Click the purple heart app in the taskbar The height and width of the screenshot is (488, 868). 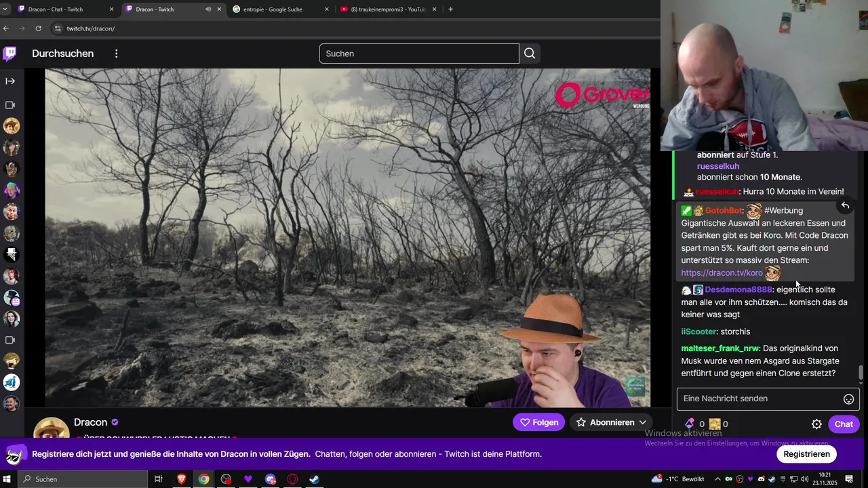point(248,479)
